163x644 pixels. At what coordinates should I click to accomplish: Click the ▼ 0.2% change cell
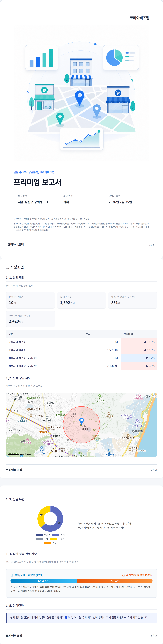tap(139, 358)
